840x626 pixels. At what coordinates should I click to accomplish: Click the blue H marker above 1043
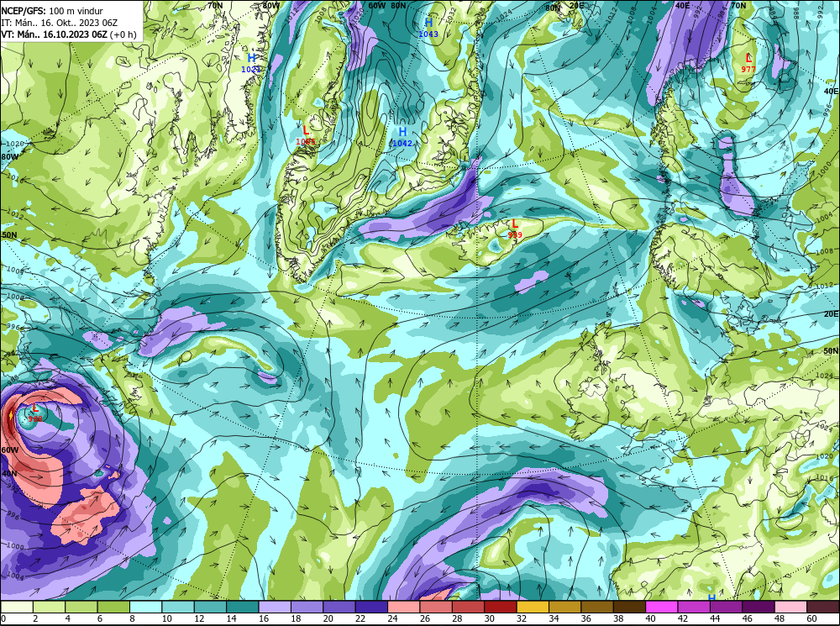[428, 23]
